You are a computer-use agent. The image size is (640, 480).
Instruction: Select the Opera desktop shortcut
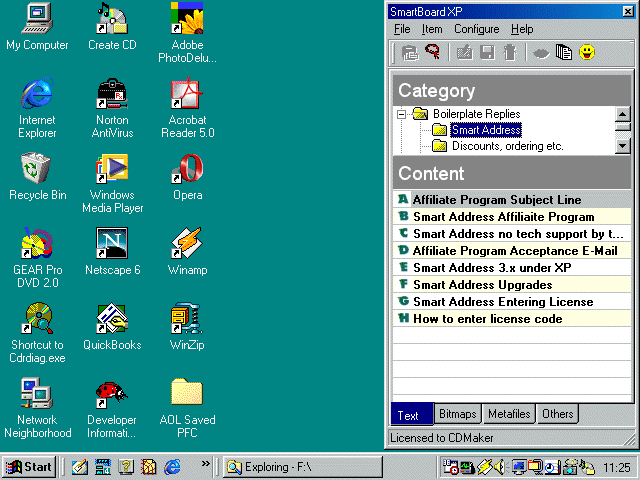click(187, 176)
